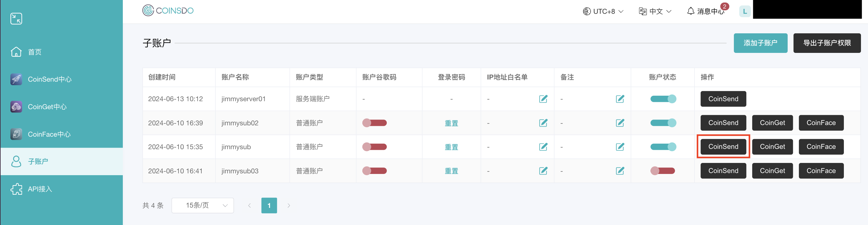Disable account status for jimmyserver01

pos(663,99)
